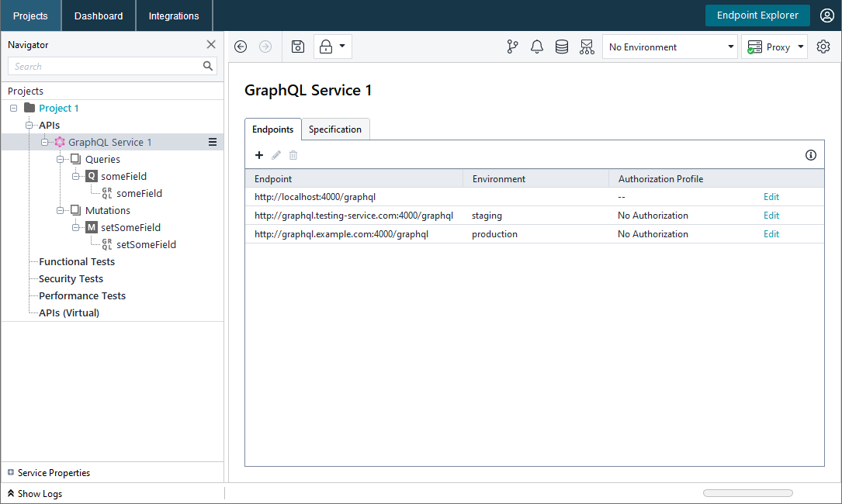The width and height of the screenshot is (842, 504).
Task: Click the hamburger menu on GraphQL Service 1
Action: pos(213,142)
